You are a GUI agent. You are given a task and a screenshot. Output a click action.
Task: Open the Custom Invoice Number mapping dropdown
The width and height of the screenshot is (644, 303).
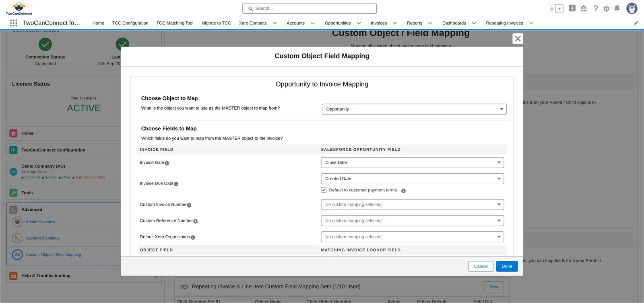pos(412,205)
